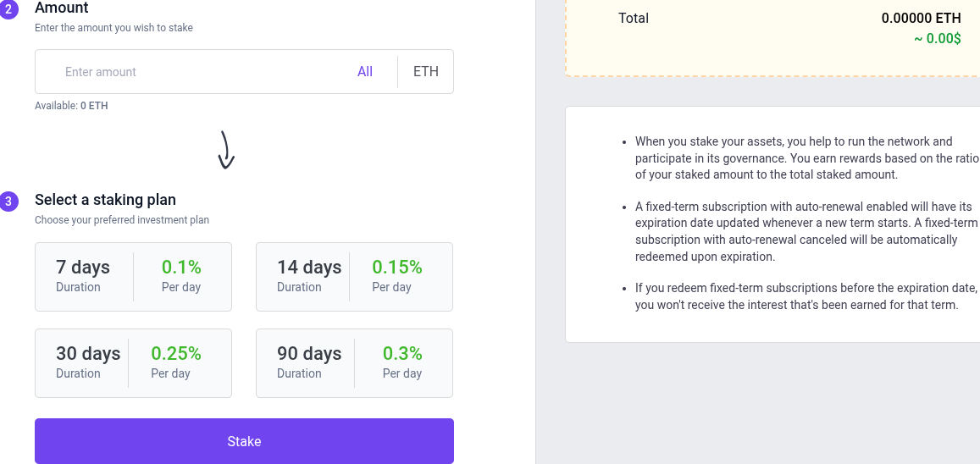Click the purple Stake button
The width and height of the screenshot is (980, 464).
pos(245,441)
